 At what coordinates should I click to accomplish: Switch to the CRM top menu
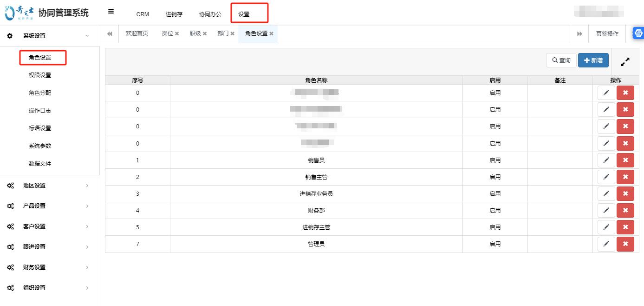(143, 14)
